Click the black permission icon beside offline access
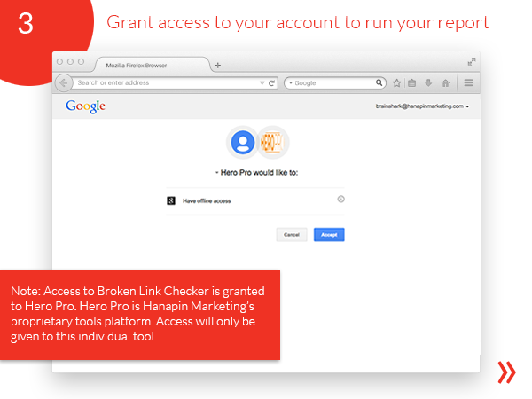The height and width of the screenshot is (399, 532). (x=171, y=201)
